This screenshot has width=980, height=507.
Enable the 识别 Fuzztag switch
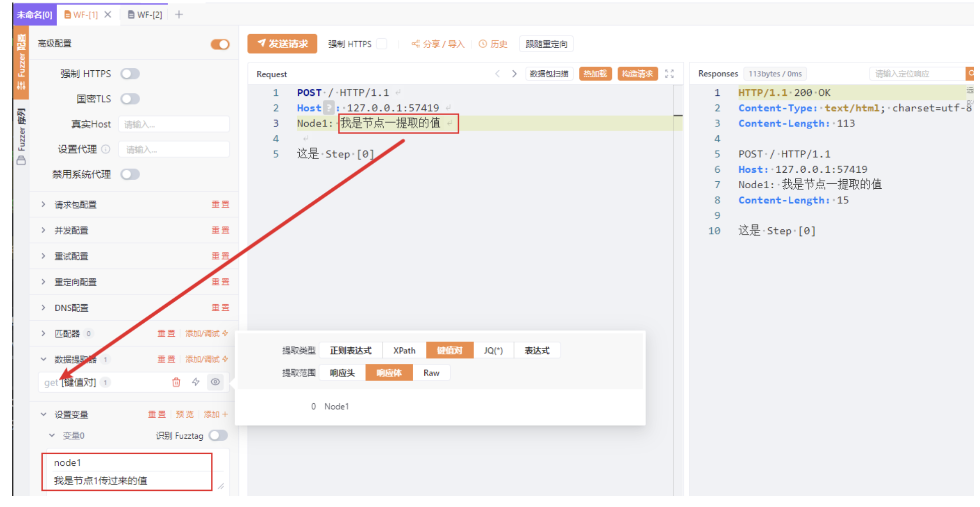[218, 436]
